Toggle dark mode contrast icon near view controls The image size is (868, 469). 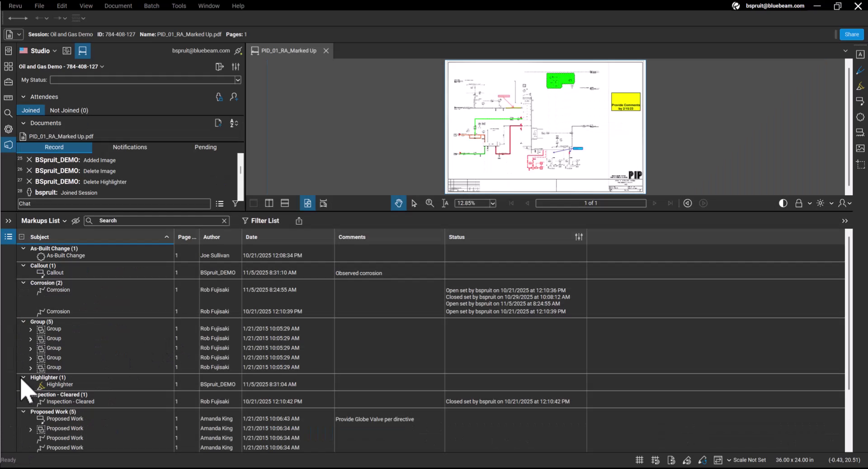click(x=783, y=203)
